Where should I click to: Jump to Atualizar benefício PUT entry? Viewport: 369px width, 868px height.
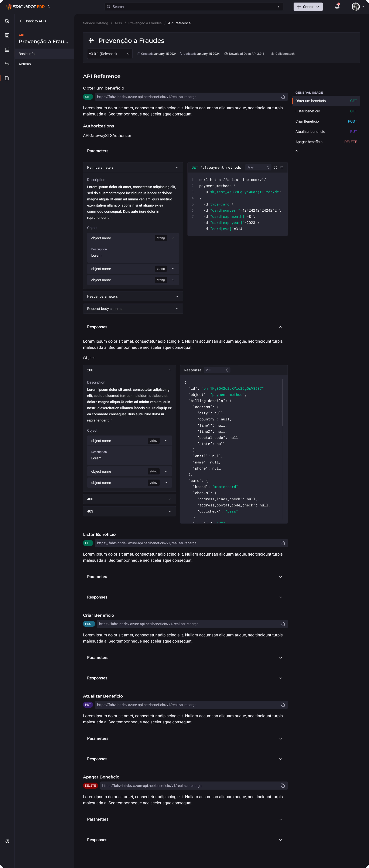click(x=326, y=132)
